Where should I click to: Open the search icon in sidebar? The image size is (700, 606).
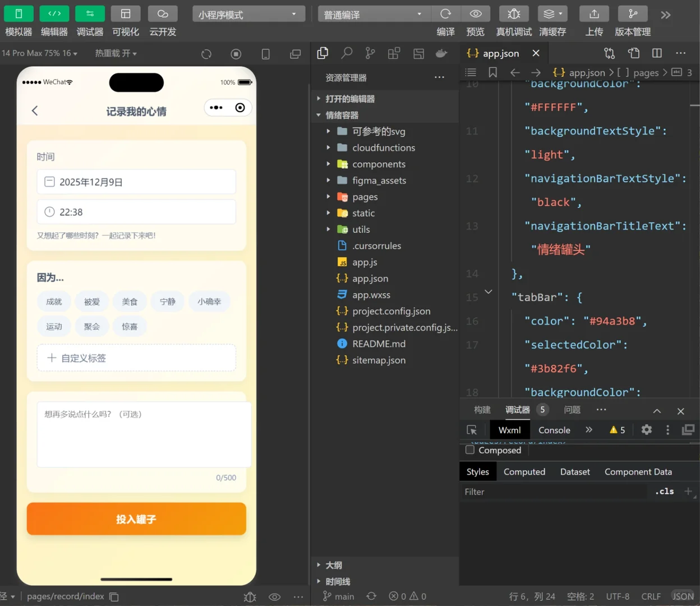click(347, 53)
